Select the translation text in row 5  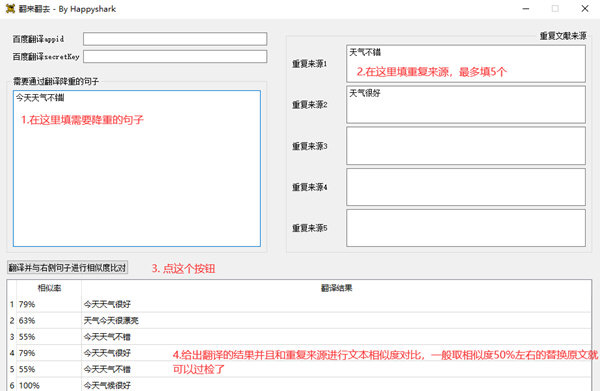107,370
